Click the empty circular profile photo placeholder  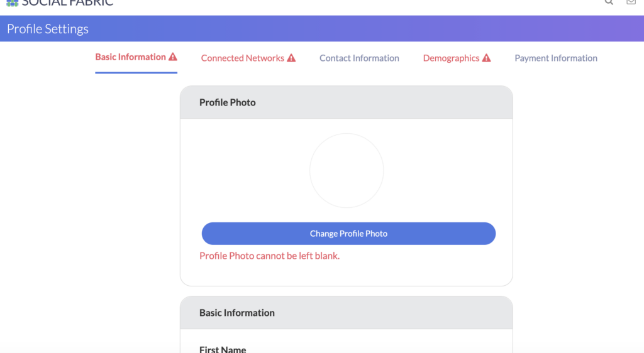pyautogui.click(x=347, y=171)
